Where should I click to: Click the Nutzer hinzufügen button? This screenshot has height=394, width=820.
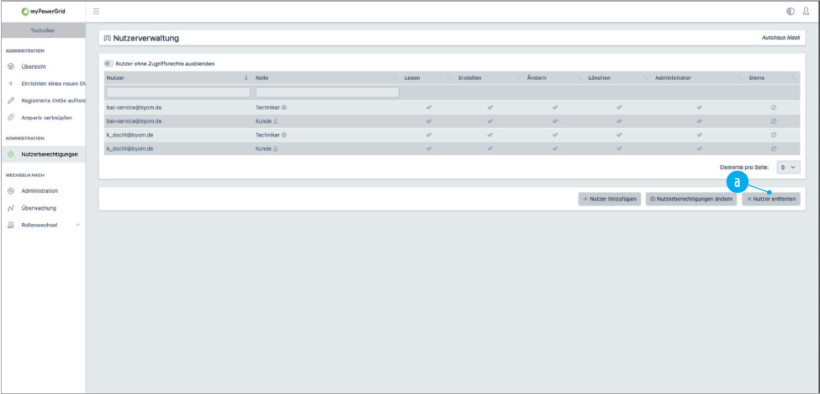[x=609, y=199]
